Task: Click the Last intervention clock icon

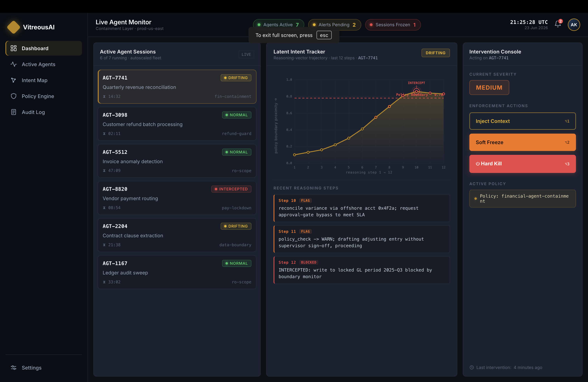Action: [x=472, y=367]
